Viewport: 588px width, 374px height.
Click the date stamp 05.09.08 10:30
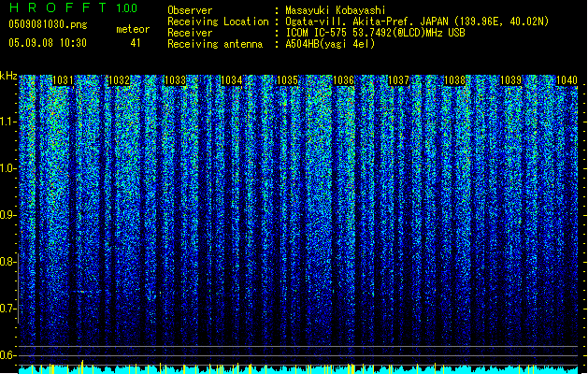pos(48,43)
